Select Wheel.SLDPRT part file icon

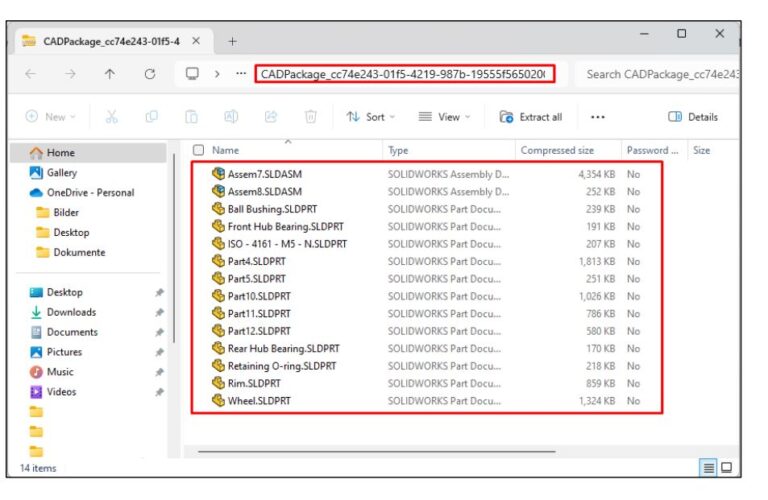click(x=218, y=401)
